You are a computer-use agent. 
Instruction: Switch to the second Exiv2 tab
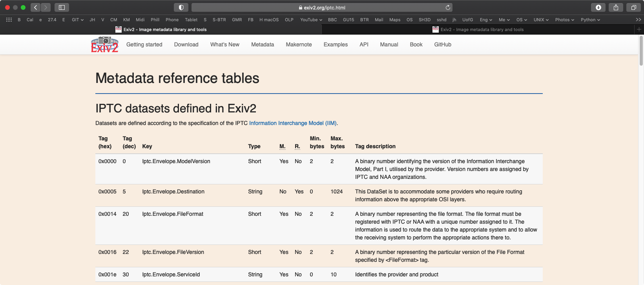point(478,29)
